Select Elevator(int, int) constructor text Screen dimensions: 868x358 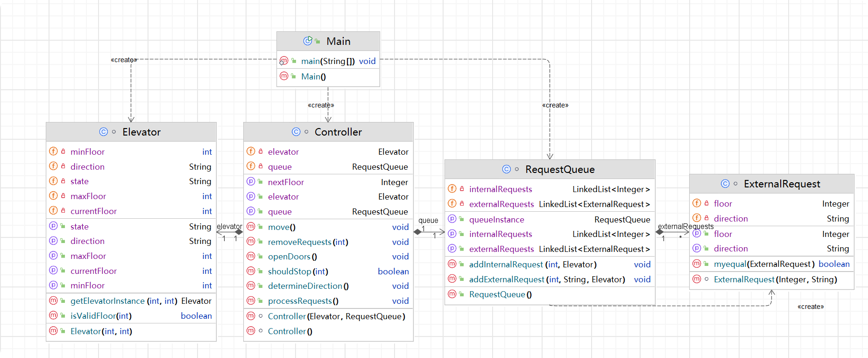tap(101, 331)
